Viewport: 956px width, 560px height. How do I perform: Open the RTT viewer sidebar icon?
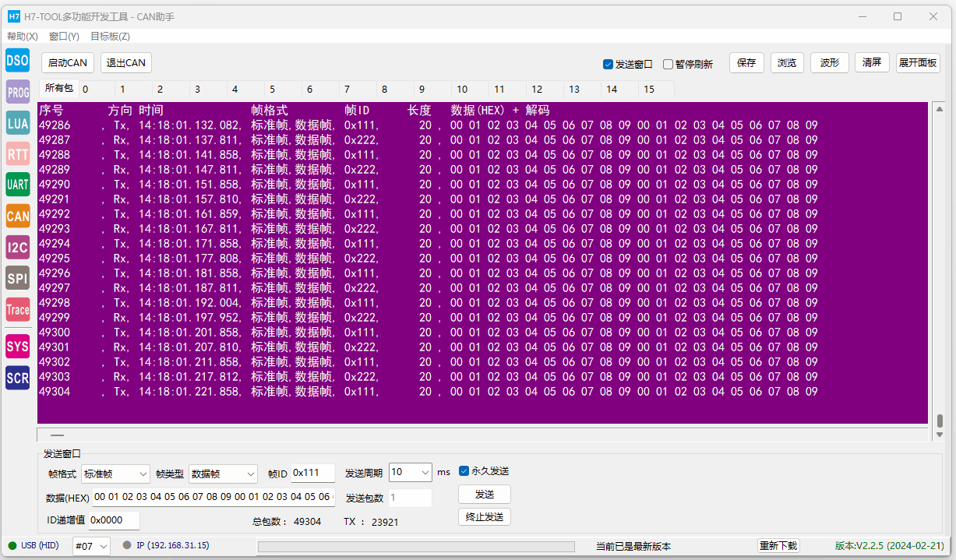pyautogui.click(x=17, y=154)
